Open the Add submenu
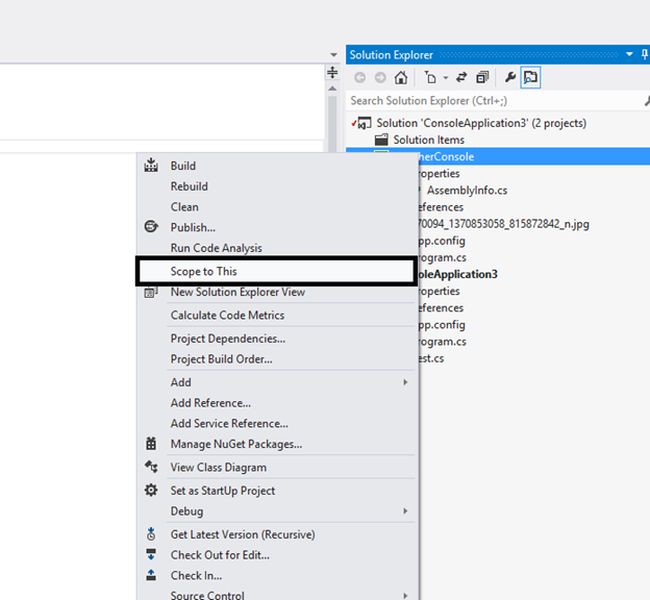 tap(277, 382)
